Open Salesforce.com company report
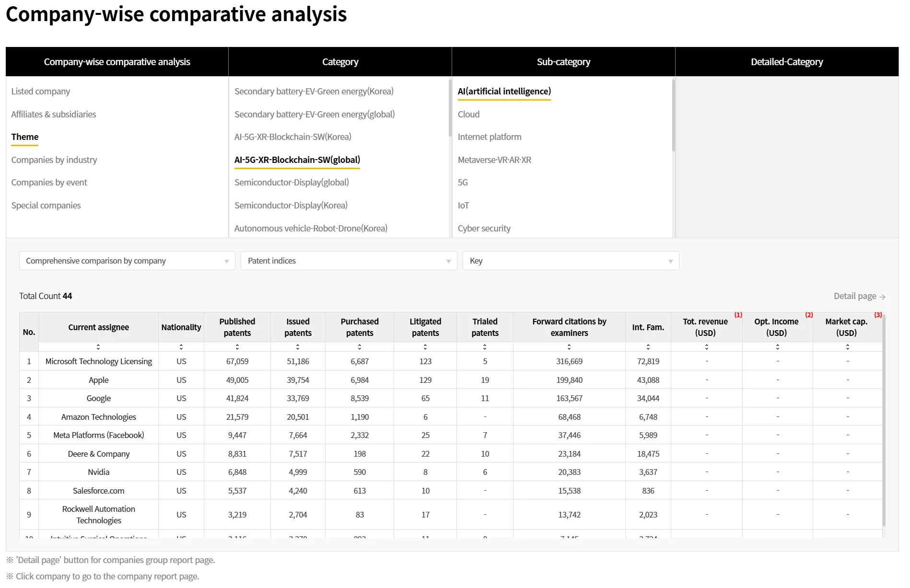Image resolution: width=910 pixels, height=588 pixels. point(99,491)
